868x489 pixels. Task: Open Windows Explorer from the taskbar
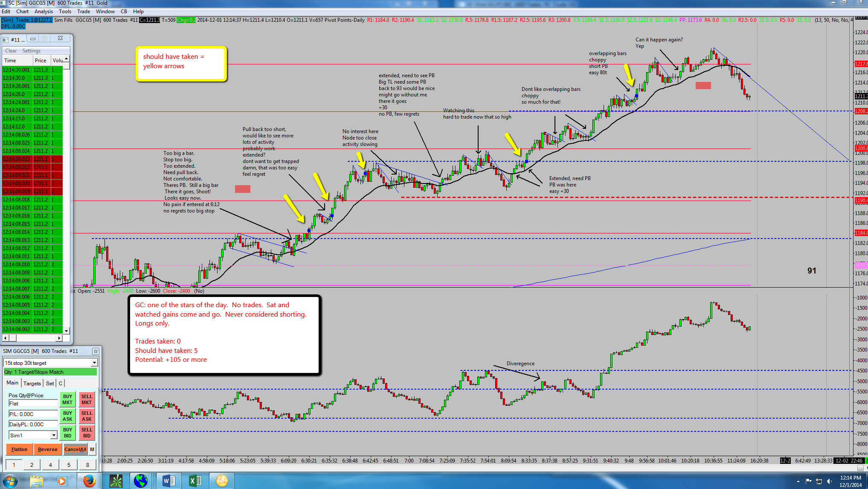(x=37, y=481)
